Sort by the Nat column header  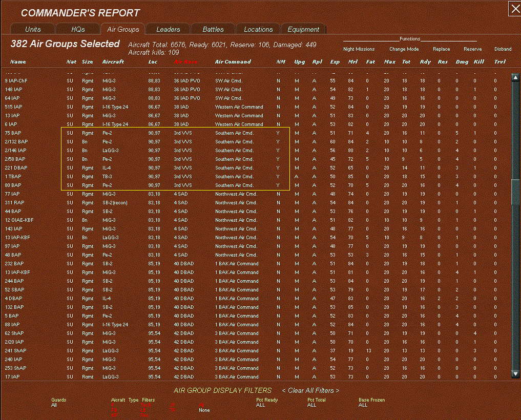(x=71, y=62)
